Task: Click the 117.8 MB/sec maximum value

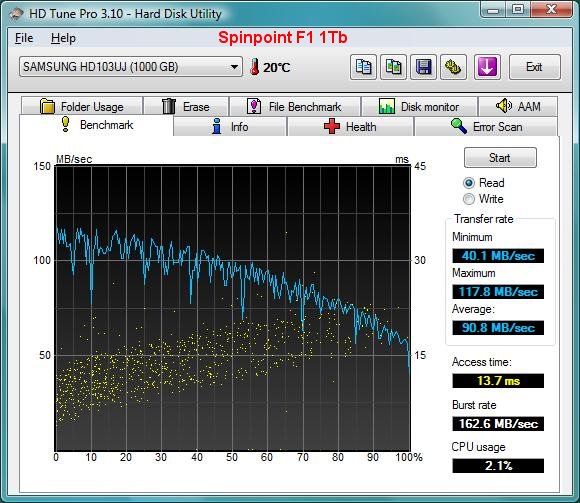Action: 498,291
